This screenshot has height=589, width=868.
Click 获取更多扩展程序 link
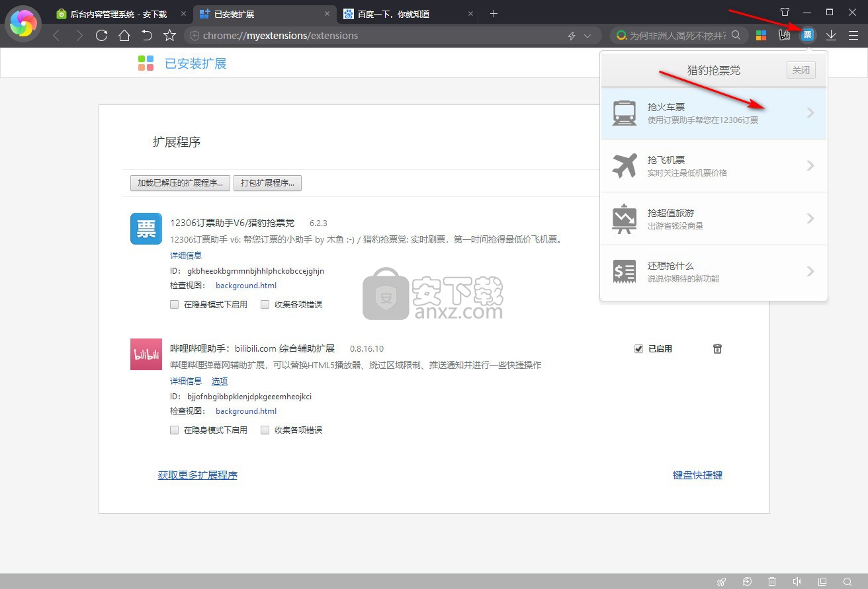pos(198,475)
